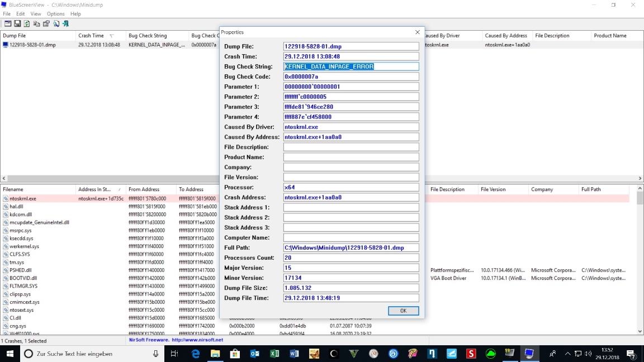Click the taskbar volume icon
This screenshot has height=362, width=644.
[588, 354]
